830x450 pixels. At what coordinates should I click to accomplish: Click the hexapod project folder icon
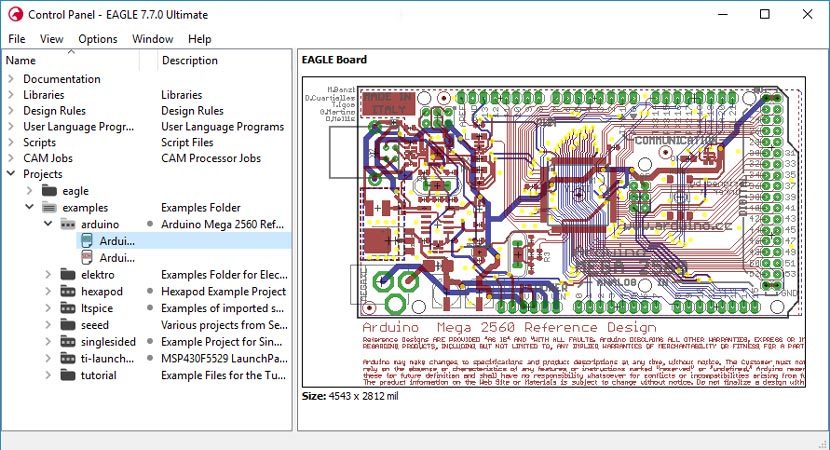coord(68,291)
